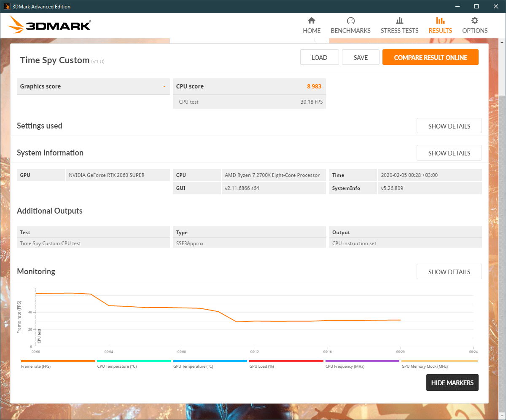Click the 2020-02-05 00:28 time value
Viewport: 506px width, 420px height.
tap(409, 175)
